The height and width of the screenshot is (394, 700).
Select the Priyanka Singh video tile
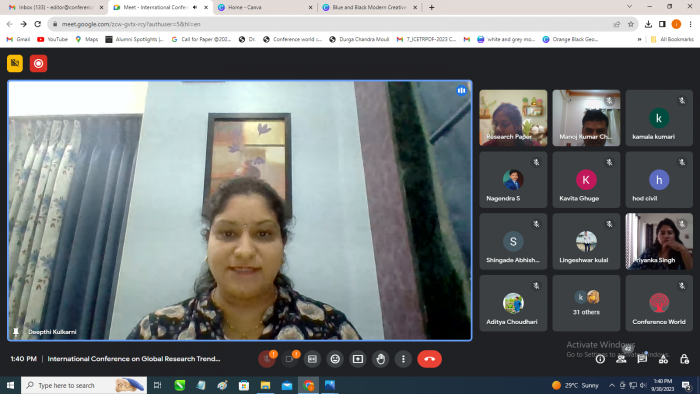point(659,241)
